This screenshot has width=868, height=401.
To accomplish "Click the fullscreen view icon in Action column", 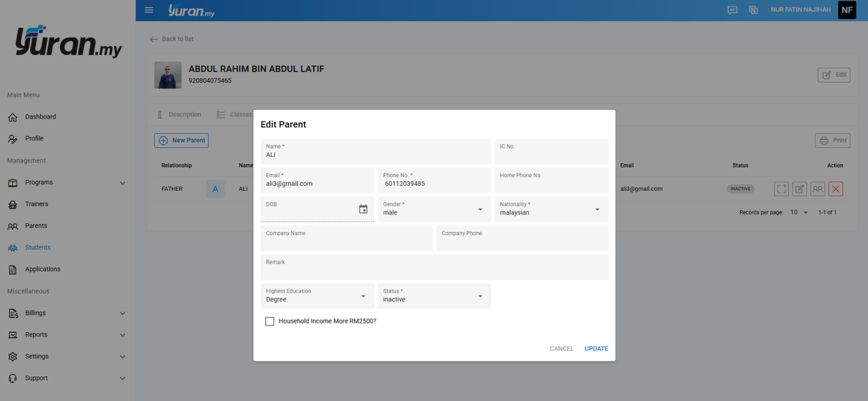I will pyautogui.click(x=782, y=189).
